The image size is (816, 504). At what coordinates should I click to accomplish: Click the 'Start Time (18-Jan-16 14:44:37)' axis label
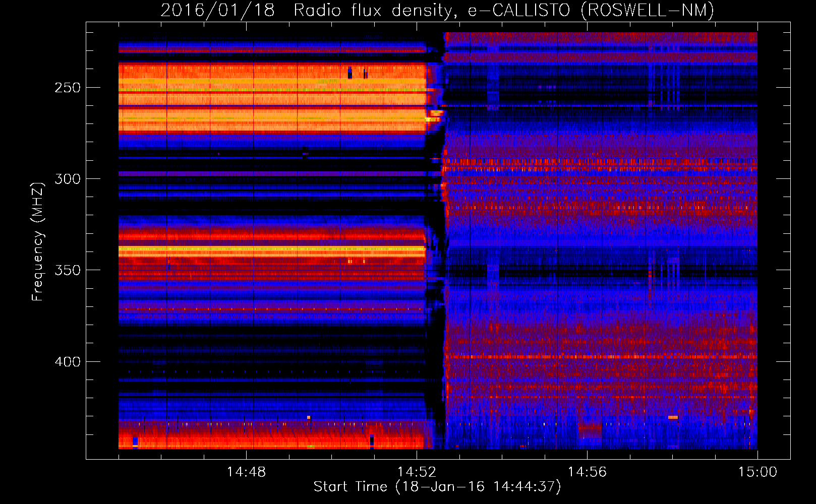(x=437, y=487)
